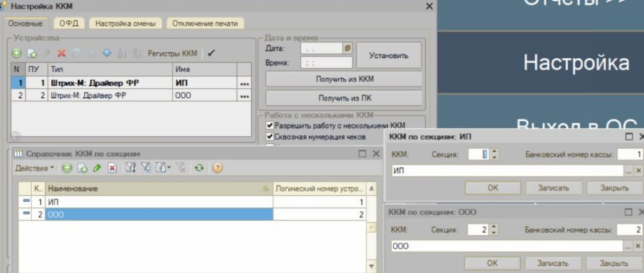The image size is (644, 273).
Task: Open the ellipsis button in the ИП device row
Action: (245, 83)
